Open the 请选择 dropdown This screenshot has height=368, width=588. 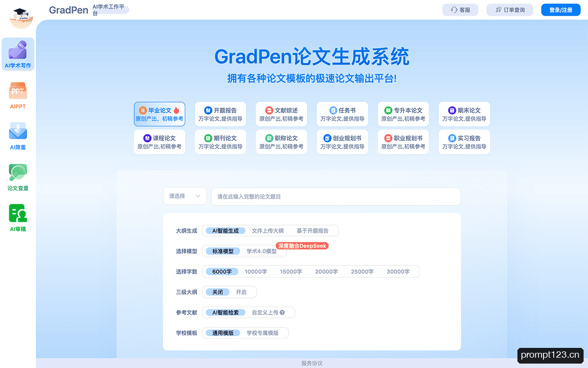coord(185,196)
